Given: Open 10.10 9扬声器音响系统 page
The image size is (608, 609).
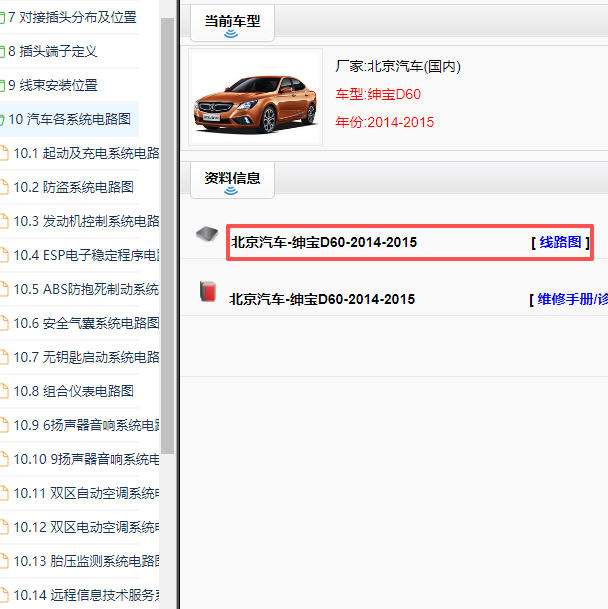Looking at the screenshot, I should click(x=86, y=459).
